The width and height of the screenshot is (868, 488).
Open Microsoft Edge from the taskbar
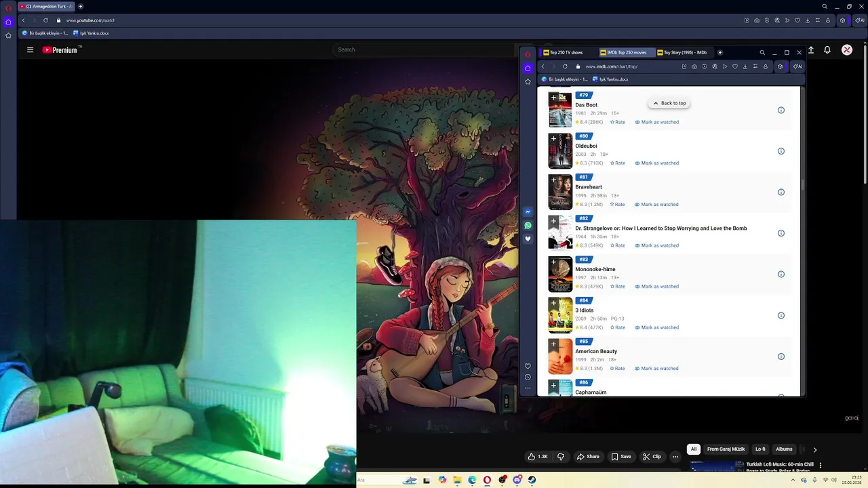[472, 480]
